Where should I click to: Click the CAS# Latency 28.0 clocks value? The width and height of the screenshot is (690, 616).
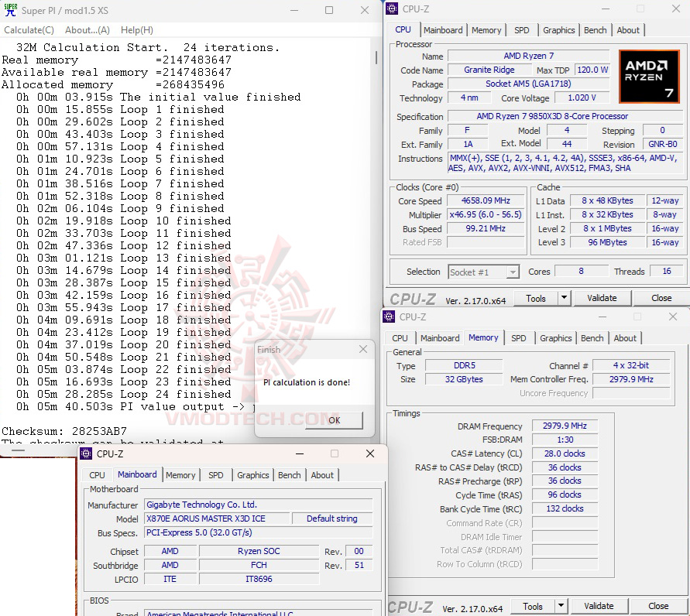coord(565,453)
